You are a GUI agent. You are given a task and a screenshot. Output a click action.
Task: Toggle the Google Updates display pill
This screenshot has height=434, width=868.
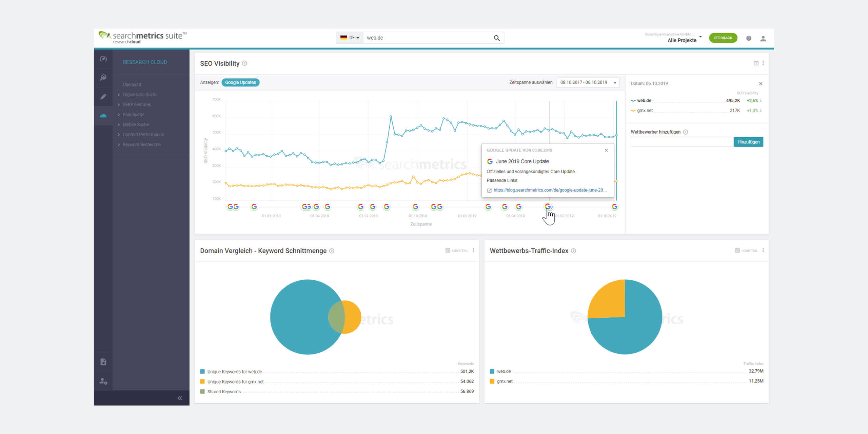pos(240,82)
